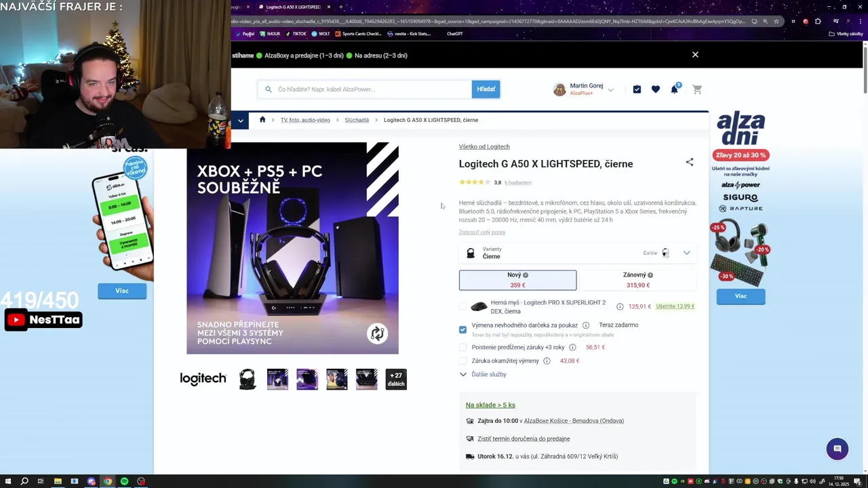Click Viac button under phone ad
This screenshot has height=488, width=868.
point(122,291)
